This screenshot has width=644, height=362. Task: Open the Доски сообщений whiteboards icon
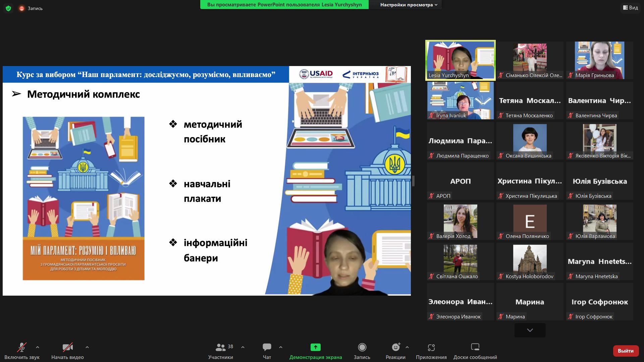pos(475,347)
